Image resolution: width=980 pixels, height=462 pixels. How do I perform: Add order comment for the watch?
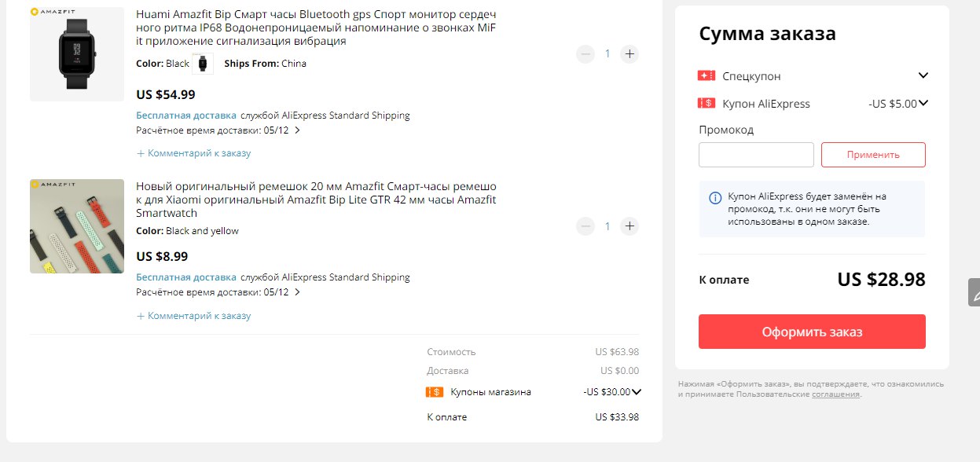pos(193,153)
